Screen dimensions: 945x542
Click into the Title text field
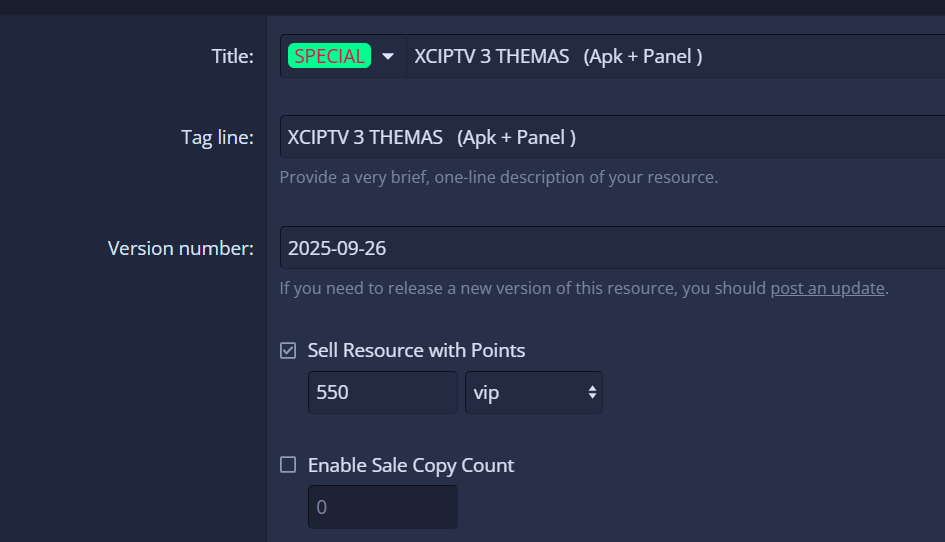click(670, 56)
